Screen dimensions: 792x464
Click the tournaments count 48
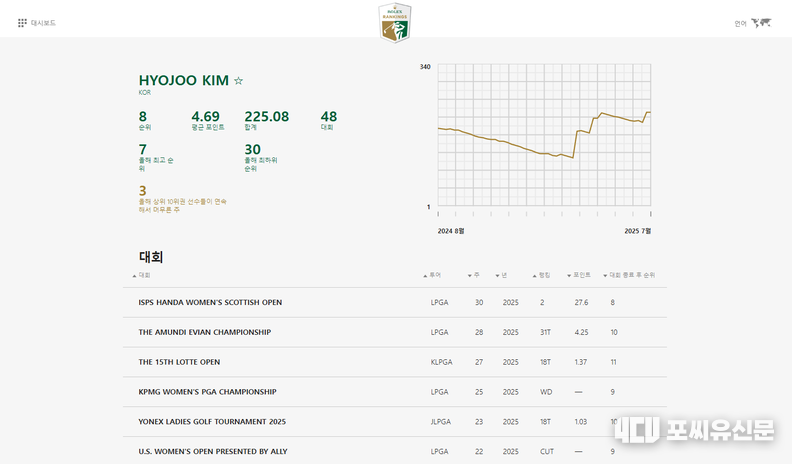coord(329,117)
